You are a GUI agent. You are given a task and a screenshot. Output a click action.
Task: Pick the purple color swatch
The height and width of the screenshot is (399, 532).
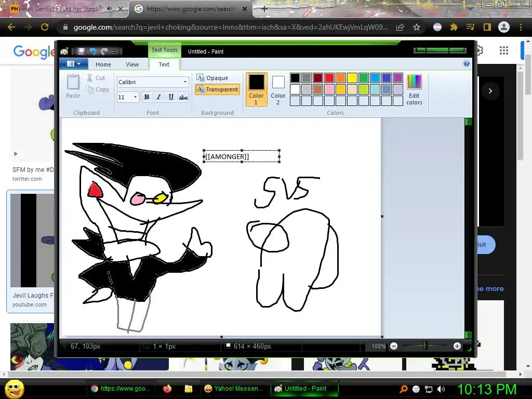397,78
